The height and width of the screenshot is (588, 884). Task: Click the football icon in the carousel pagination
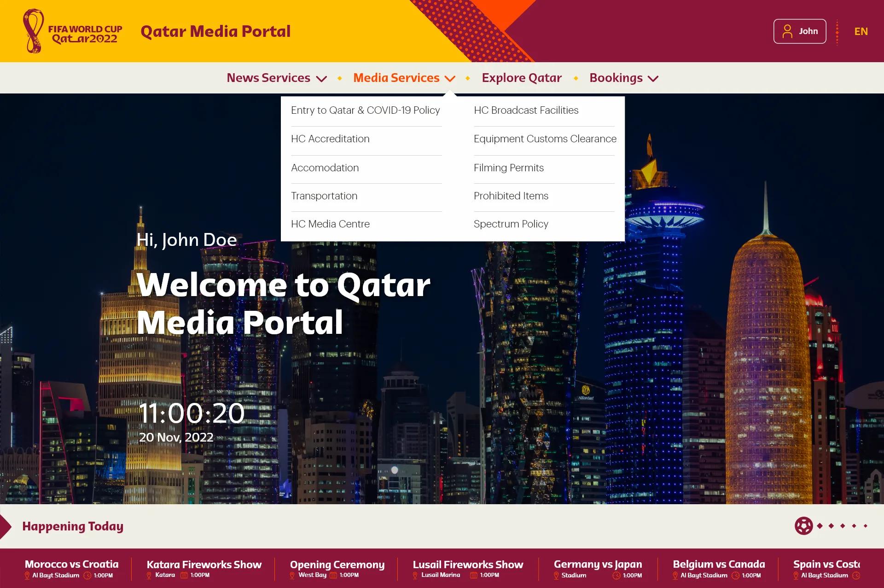(x=803, y=526)
